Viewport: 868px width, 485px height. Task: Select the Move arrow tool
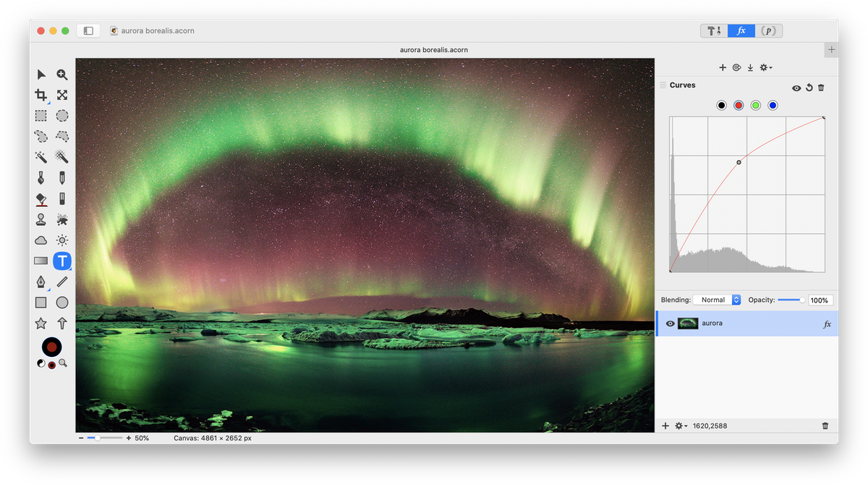point(41,75)
